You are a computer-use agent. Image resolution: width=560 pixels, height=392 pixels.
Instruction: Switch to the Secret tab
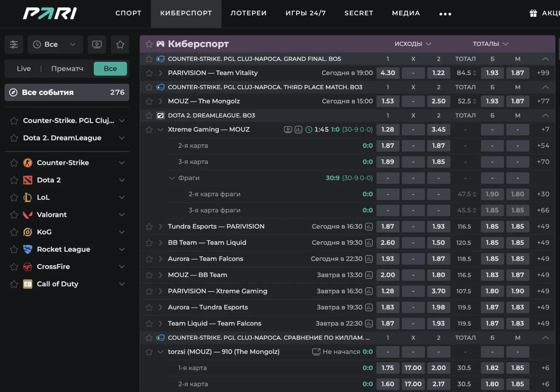[x=359, y=13]
